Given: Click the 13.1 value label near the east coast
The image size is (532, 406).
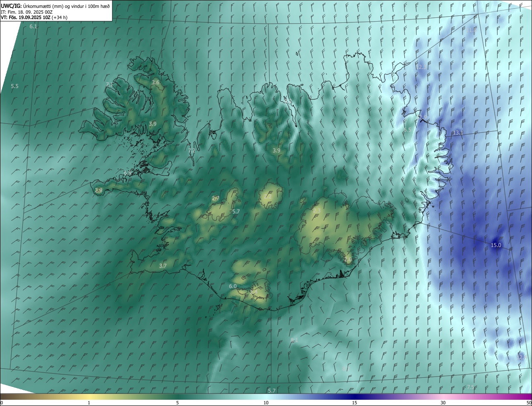Looking at the screenshot, I should [458, 132].
